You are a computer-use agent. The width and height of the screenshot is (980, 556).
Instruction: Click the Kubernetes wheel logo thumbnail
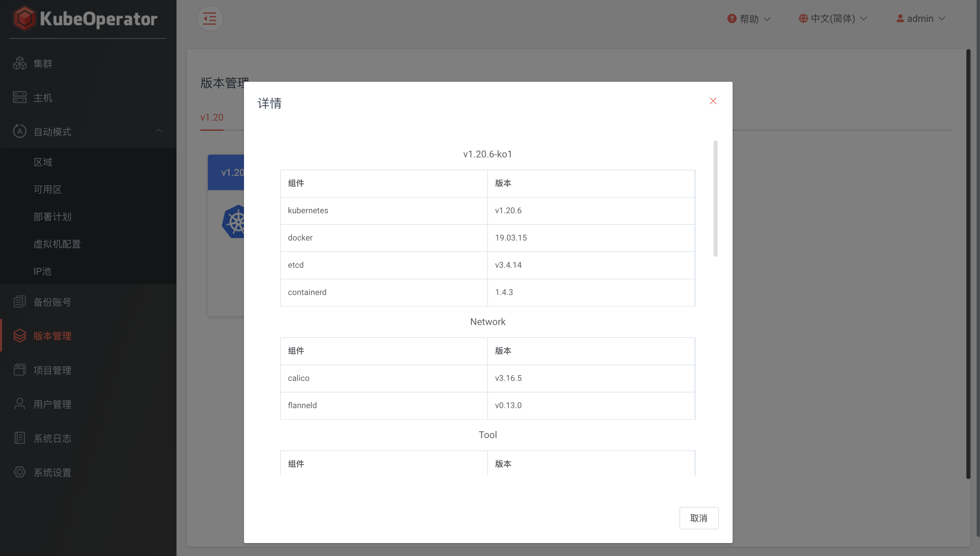pyautogui.click(x=236, y=221)
